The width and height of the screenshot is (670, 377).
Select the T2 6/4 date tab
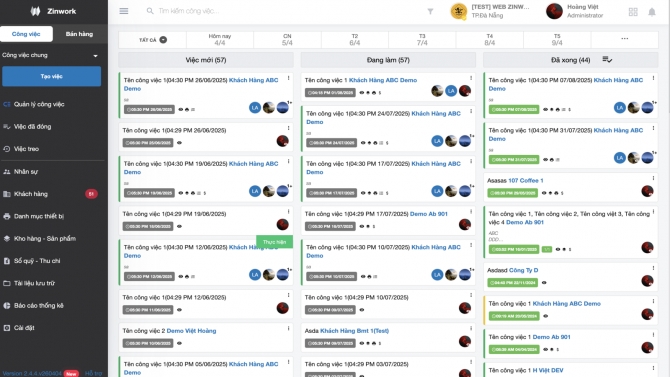[355, 39]
